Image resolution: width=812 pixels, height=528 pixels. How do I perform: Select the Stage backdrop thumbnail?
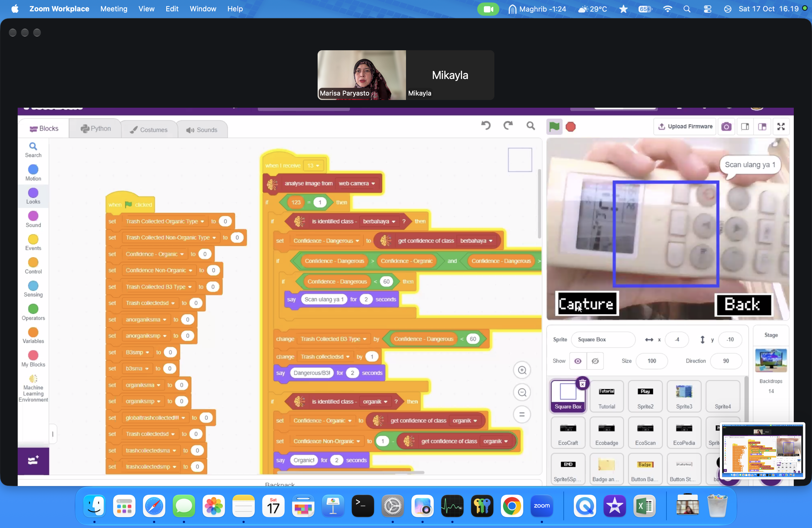coord(771,360)
